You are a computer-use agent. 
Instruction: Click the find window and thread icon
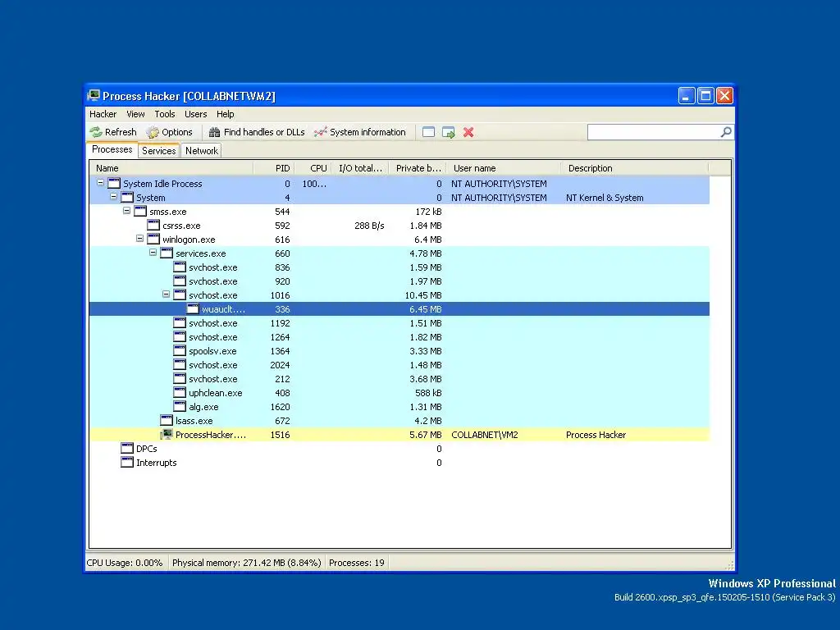(449, 132)
